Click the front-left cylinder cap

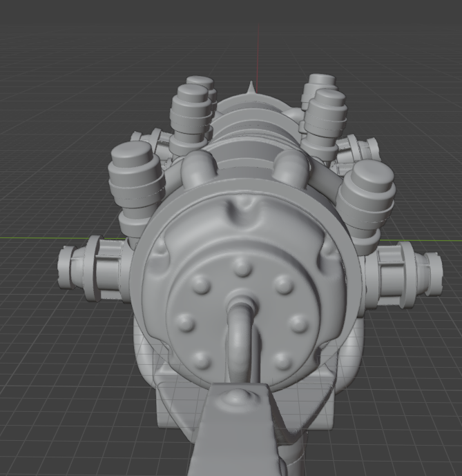(x=135, y=164)
